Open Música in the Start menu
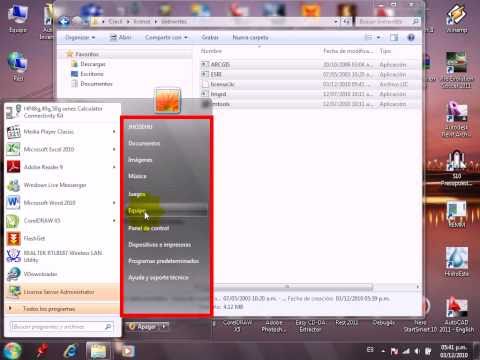 pos(137,176)
